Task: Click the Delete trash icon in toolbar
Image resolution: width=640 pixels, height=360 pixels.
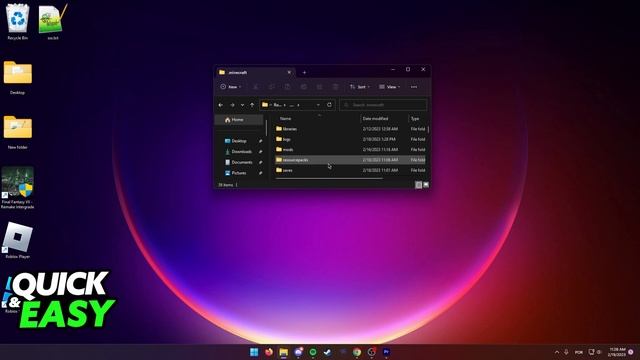Action: [335, 87]
